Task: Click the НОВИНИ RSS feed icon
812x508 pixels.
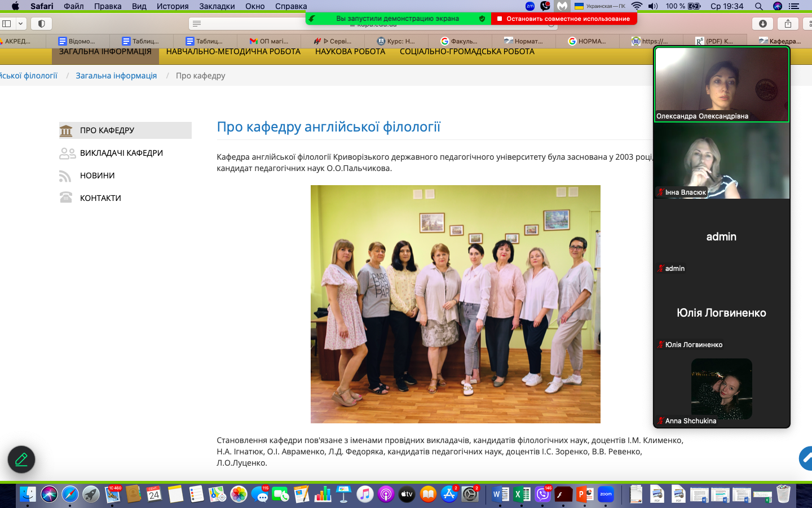Action: (65, 176)
